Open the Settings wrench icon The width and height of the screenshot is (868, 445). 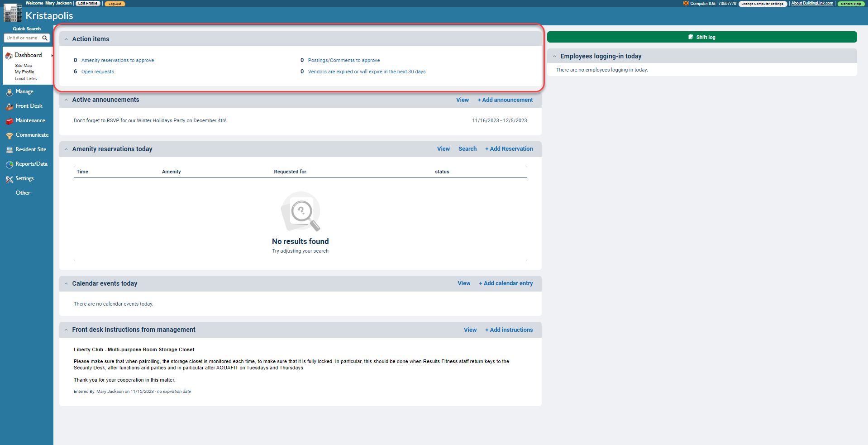[x=9, y=179]
